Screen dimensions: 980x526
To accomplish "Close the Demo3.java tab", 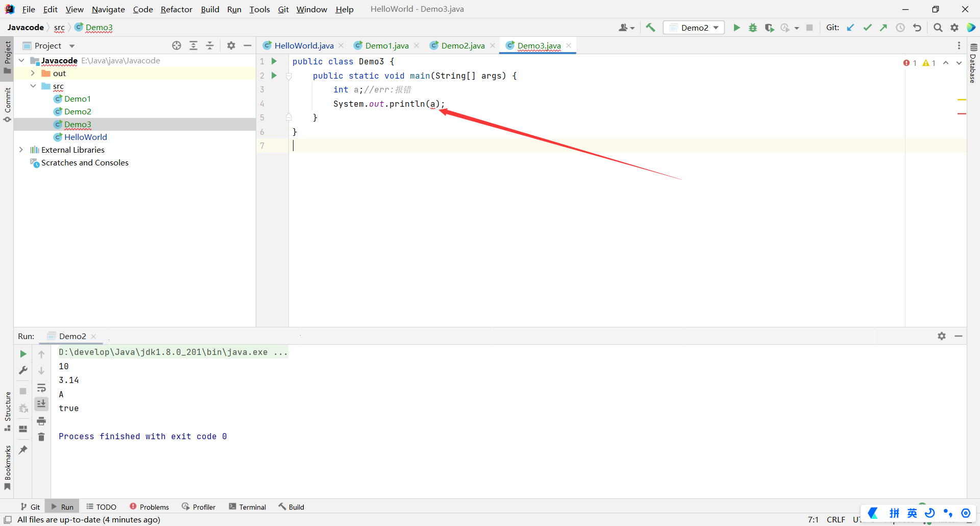I will (569, 45).
